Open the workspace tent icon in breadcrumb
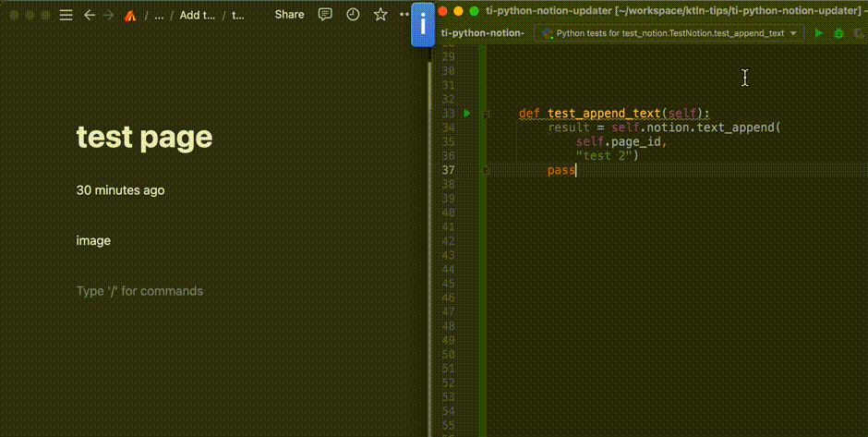This screenshot has width=868, height=437. click(130, 16)
